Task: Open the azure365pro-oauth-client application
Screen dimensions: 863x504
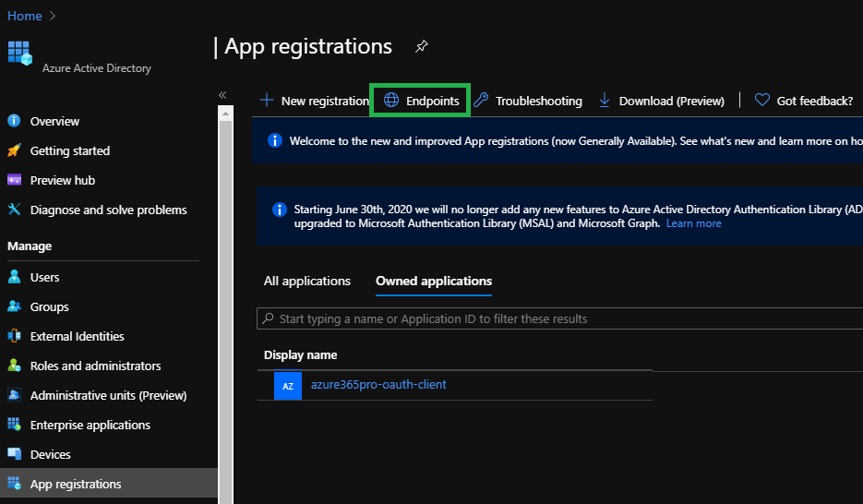Action: tap(378, 385)
